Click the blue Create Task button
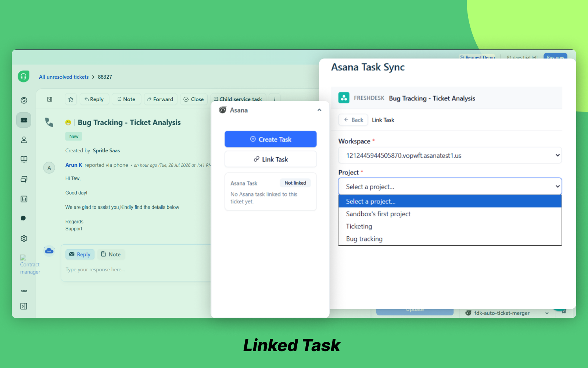 click(x=270, y=139)
